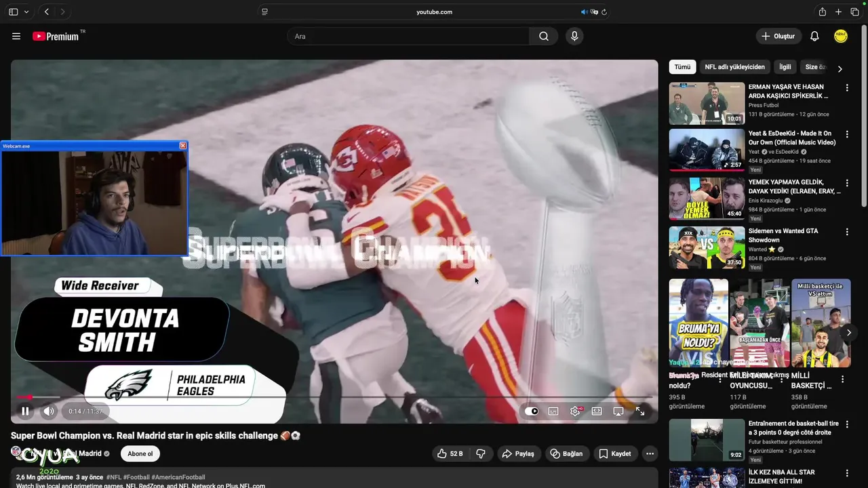
Task: Select the partly hidden Size öz chip
Action: (814, 66)
